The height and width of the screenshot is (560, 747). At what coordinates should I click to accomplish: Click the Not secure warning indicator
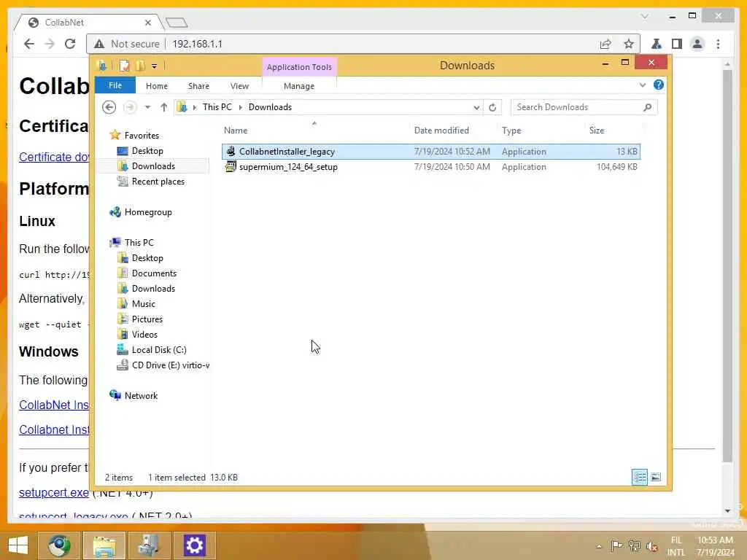coord(127,44)
